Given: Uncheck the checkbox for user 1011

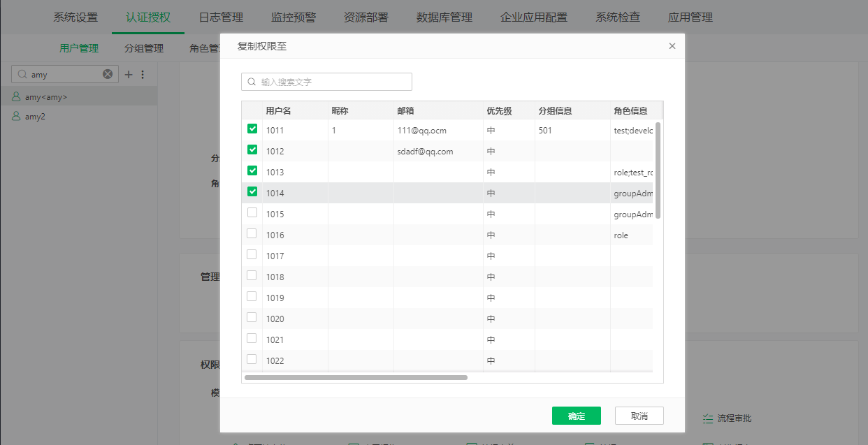Looking at the screenshot, I should click(x=252, y=129).
